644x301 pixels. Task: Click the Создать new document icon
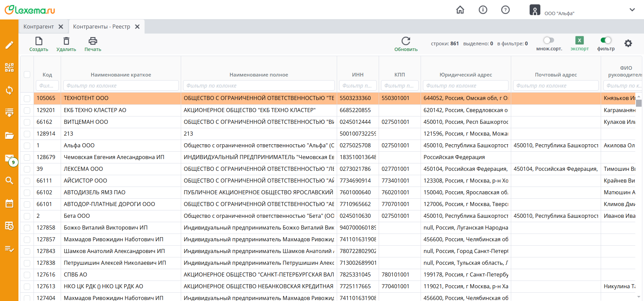point(39,41)
